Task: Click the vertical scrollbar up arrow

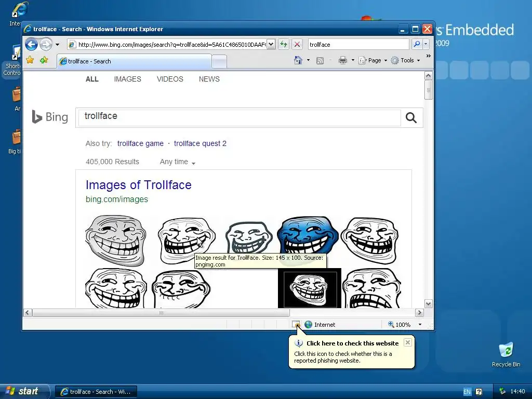Action: 428,76
